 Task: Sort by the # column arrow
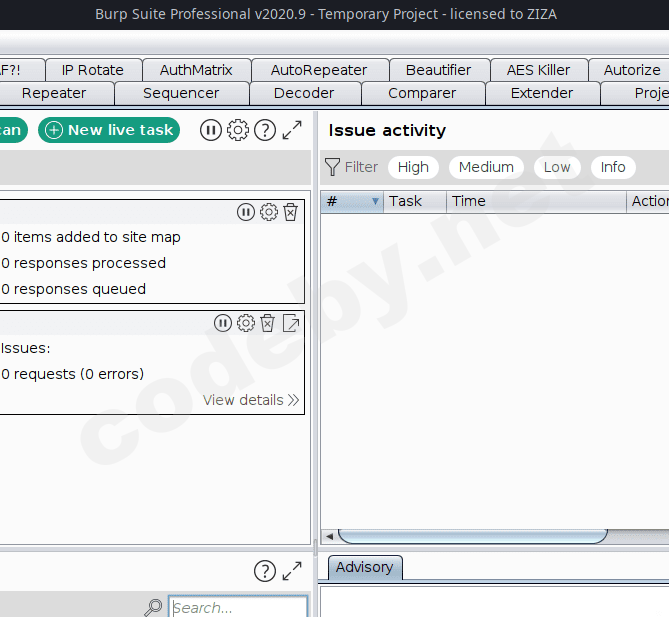tap(375, 201)
